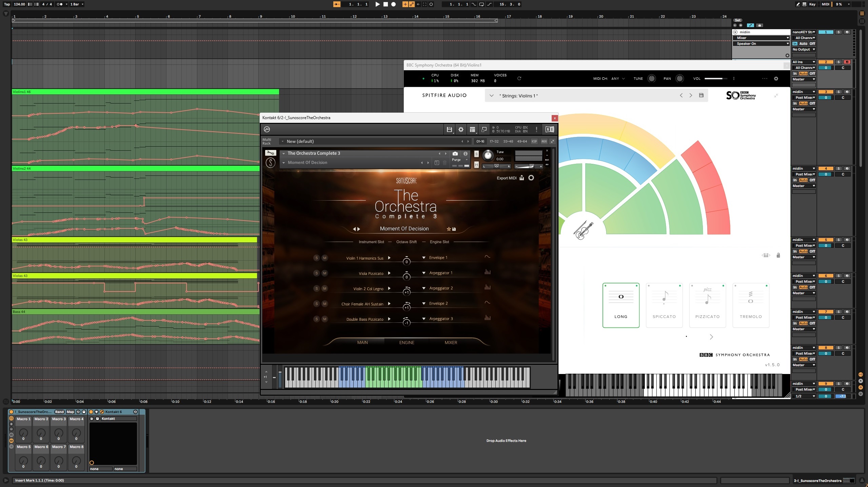The image size is (868, 487).
Task: Solo the Violin 1 Harmonics Sus slot
Action: pos(316,258)
